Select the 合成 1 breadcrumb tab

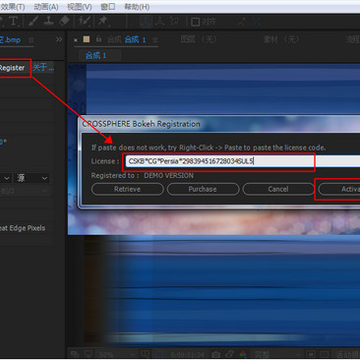click(x=96, y=55)
